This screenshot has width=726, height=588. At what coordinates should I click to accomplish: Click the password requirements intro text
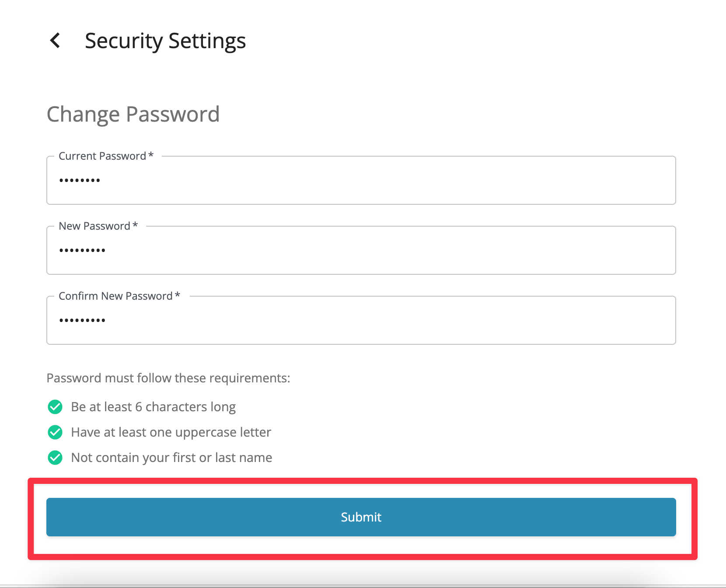168,378
